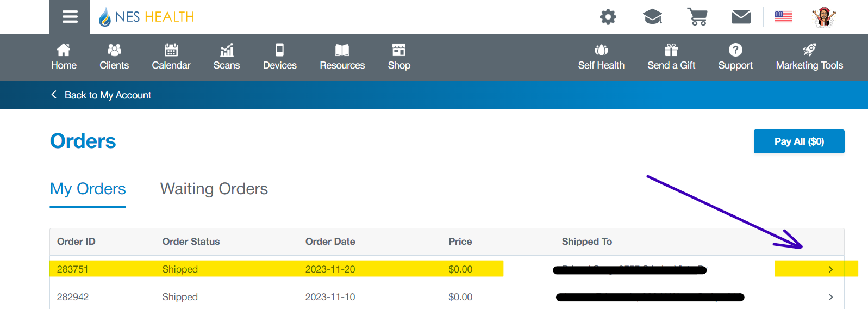
Task: Open user profile avatar
Action: coord(824,17)
